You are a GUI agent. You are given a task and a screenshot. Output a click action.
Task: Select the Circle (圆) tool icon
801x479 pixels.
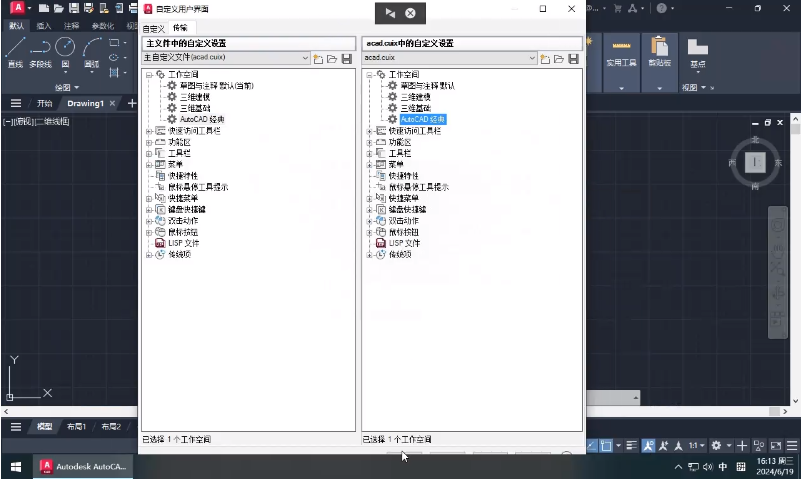(65, 47)
